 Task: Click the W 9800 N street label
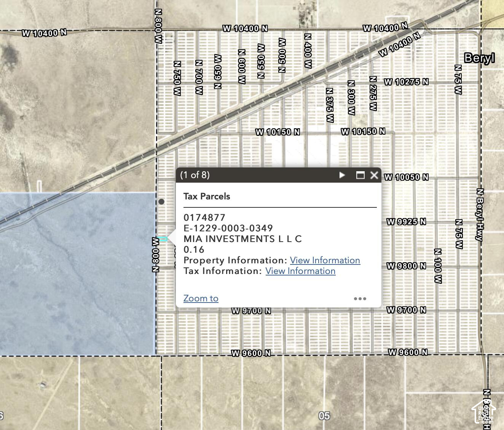coord(406,266)
